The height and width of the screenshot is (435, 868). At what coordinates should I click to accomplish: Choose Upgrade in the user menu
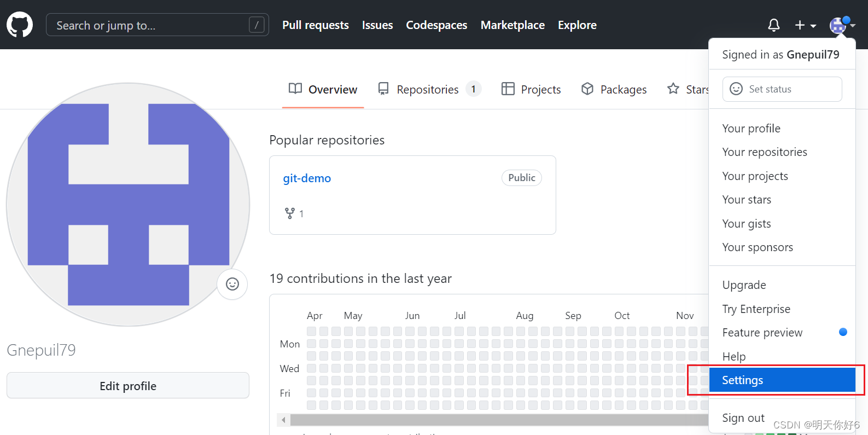pos(782,285)
